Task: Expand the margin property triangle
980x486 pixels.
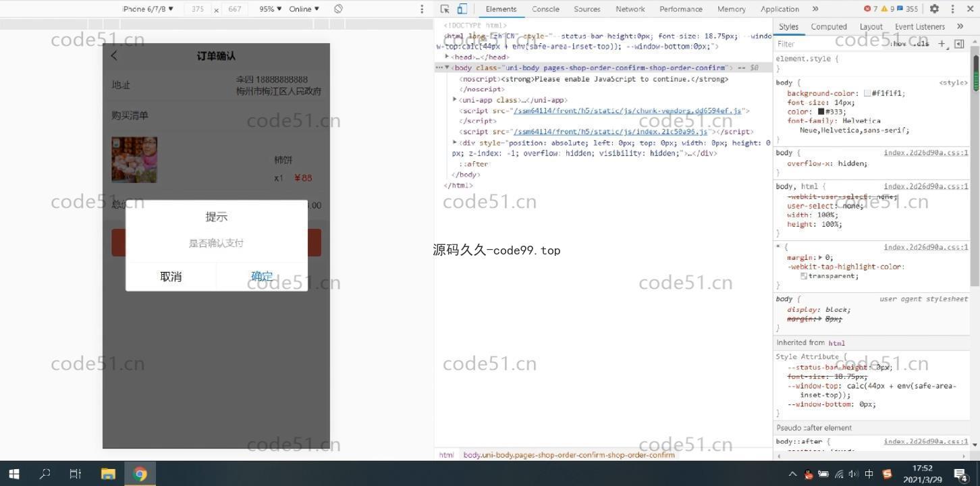Action: click(820, 257)
